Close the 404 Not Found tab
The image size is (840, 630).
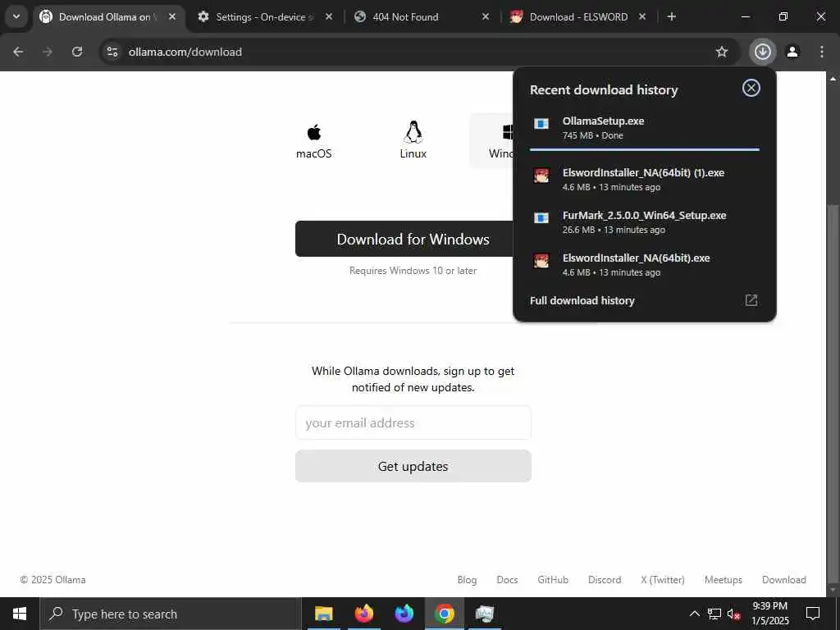click(x=486, y=16)
